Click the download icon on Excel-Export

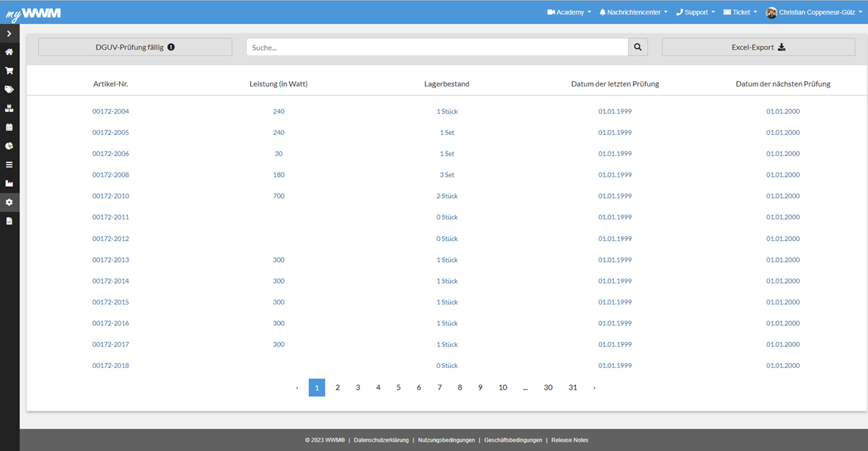pos(781,47)
